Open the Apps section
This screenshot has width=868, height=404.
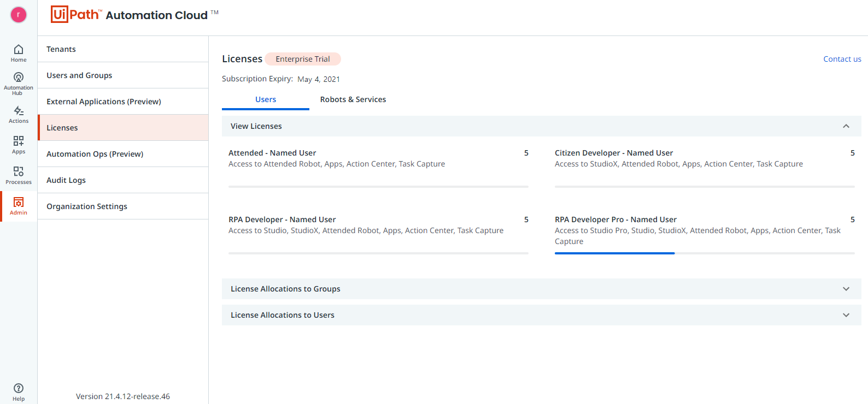coord(19,145)
